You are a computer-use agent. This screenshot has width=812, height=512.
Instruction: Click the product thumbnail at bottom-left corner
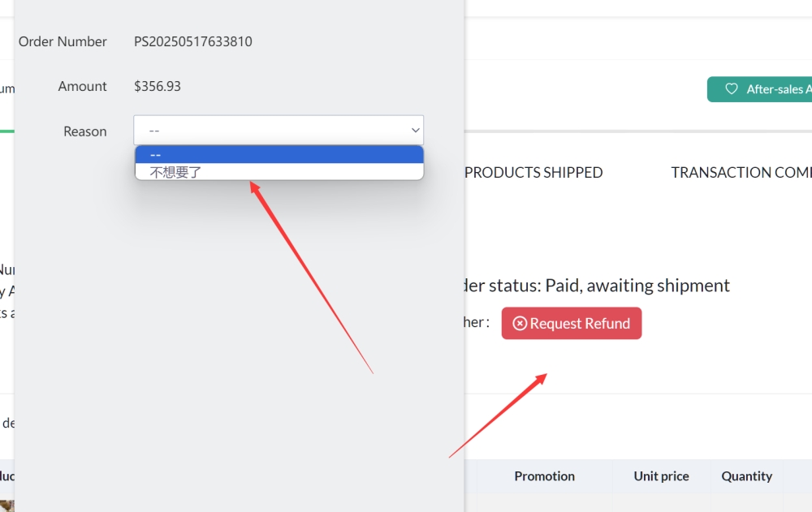pos(6,506)
